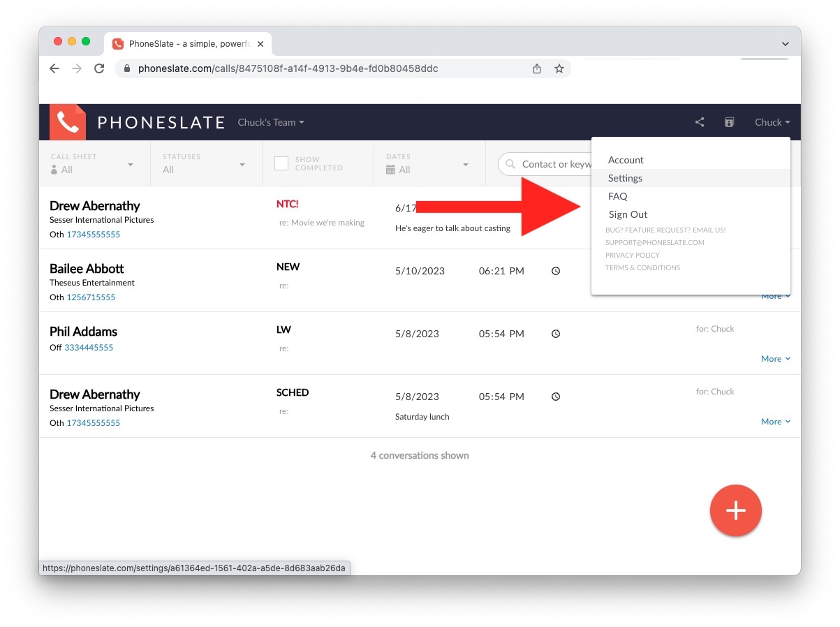Click the Phil Addams contact name
Screen dimensions: 840x627
83,332
